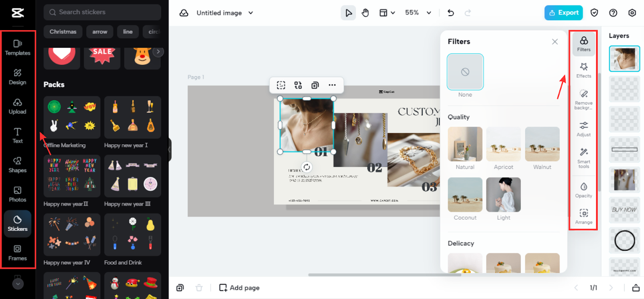Open the help question mark
The width and height of the screenshot is (644, 299).
click(x=613, y=13)
